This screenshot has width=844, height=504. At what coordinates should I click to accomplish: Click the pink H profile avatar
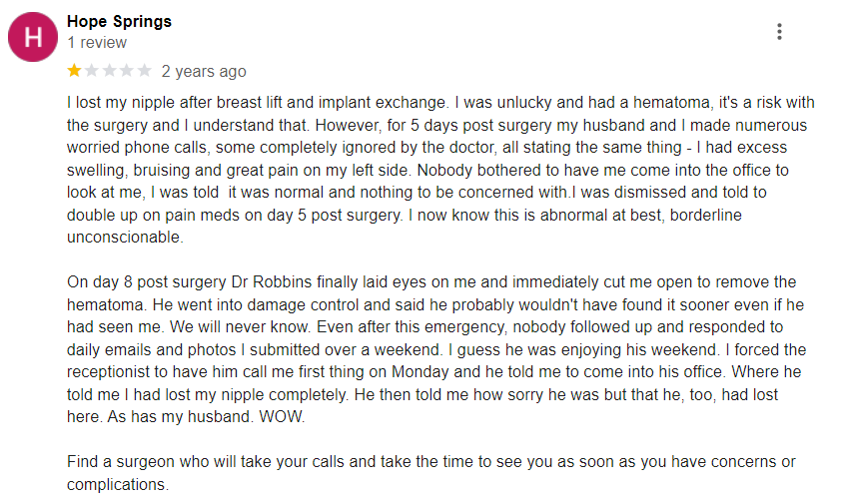click(x=33, y=37)
